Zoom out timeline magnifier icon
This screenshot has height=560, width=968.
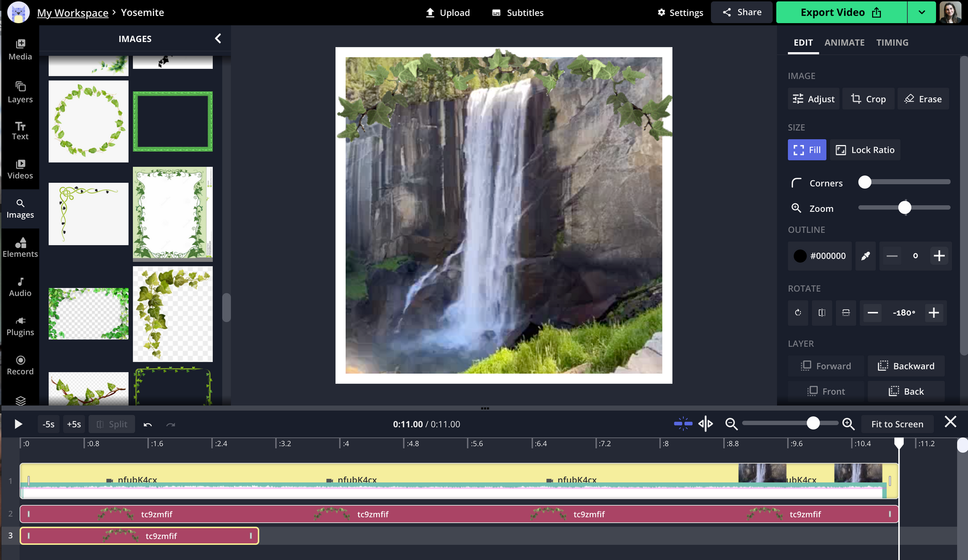[x=731, y=424]
